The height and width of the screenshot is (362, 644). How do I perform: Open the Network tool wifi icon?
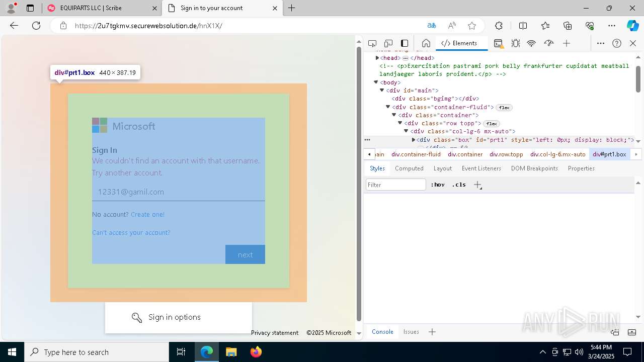click(x=531, y=43)
